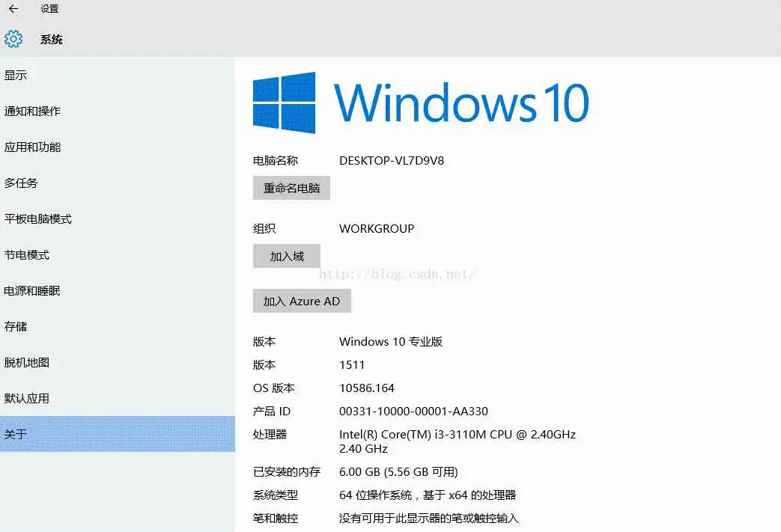
Task: Select 脱机地图 in the sidebar
Action: (27, 362)
